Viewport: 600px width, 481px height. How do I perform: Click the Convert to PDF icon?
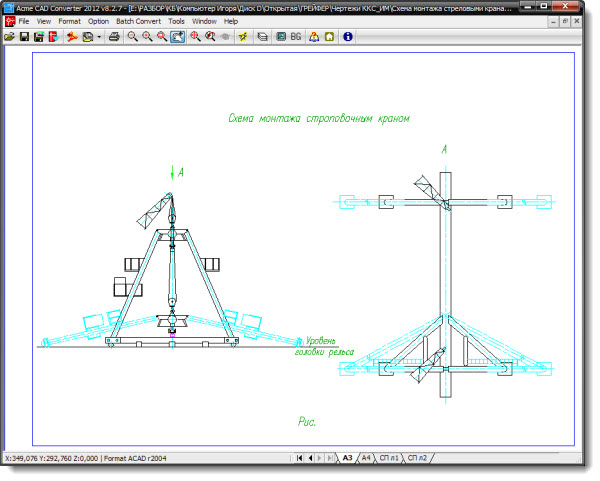52,36
